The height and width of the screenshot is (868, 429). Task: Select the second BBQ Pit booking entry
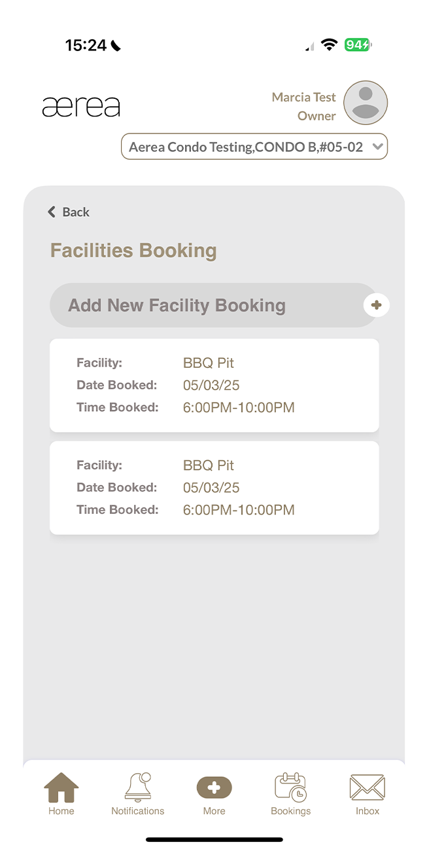coord(214,487)
